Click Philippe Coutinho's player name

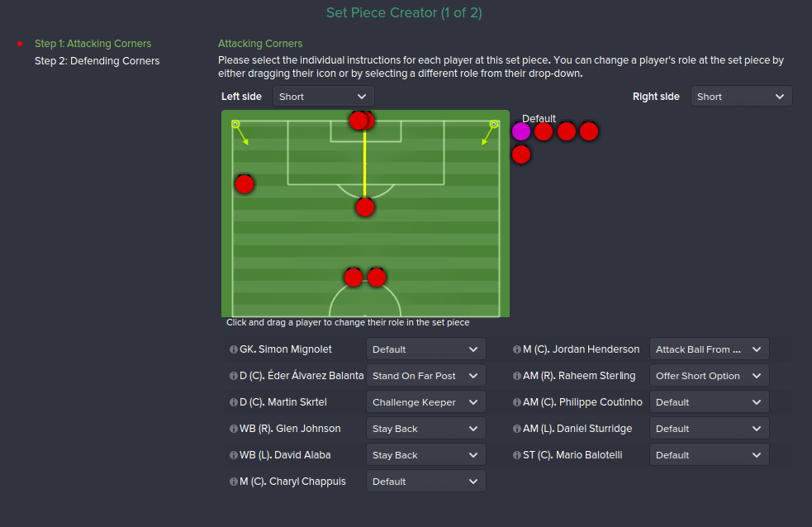582,402
